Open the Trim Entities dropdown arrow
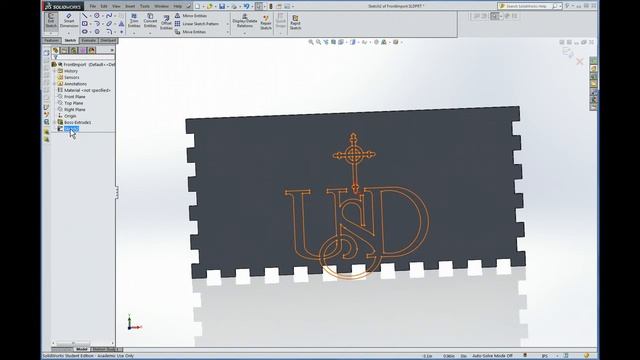640x360 pixels. 134,33
